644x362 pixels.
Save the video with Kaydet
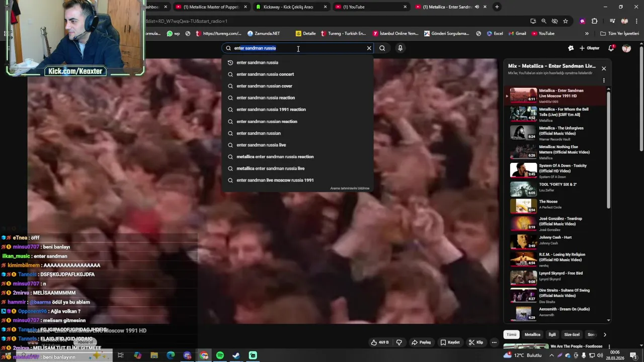tap(450, 342)
